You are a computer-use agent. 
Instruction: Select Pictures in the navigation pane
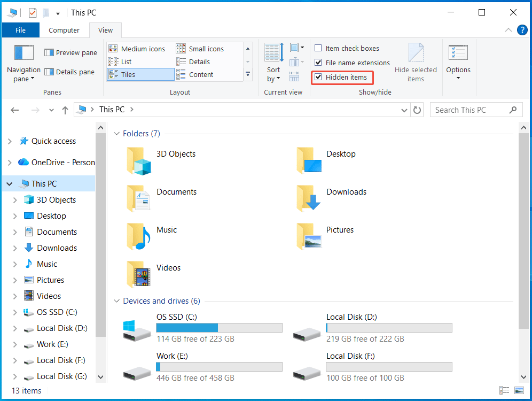(x=50, y=280)
